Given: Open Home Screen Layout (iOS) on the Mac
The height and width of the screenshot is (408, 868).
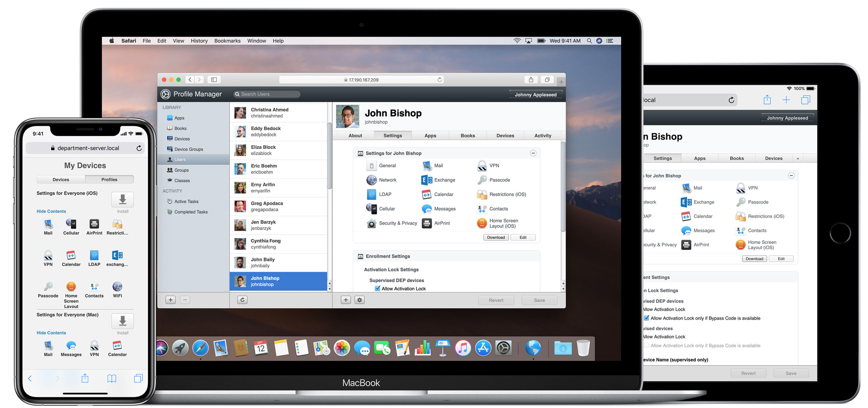Looking at the screenshot, I should [x=497, y=223].
